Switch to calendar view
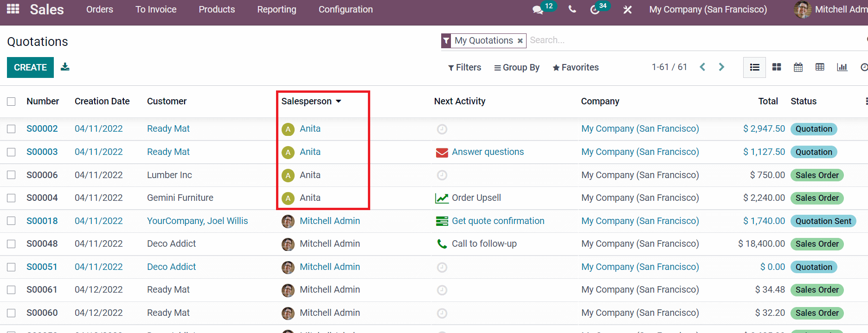Viewport: 868px width, 333px height. 798,67
